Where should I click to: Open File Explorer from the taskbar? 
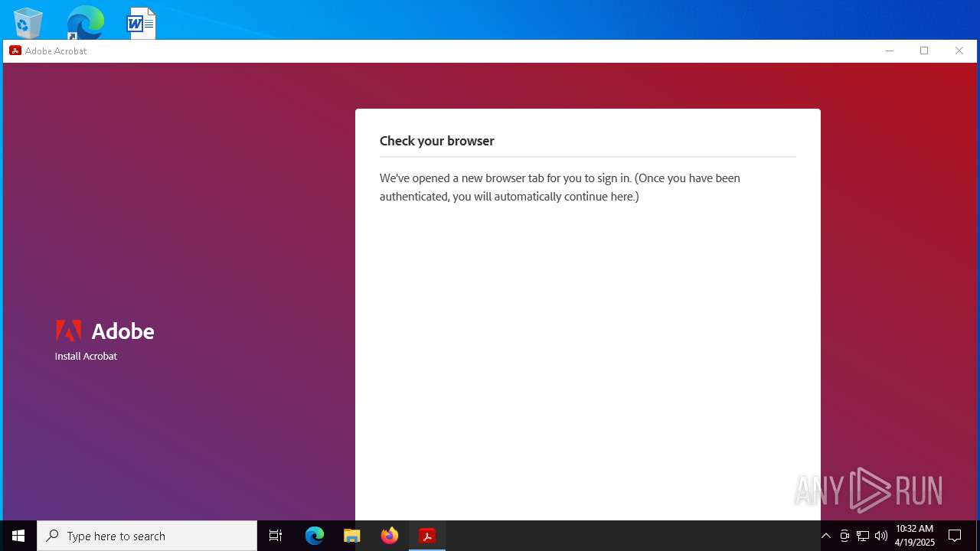pos(352,536)
